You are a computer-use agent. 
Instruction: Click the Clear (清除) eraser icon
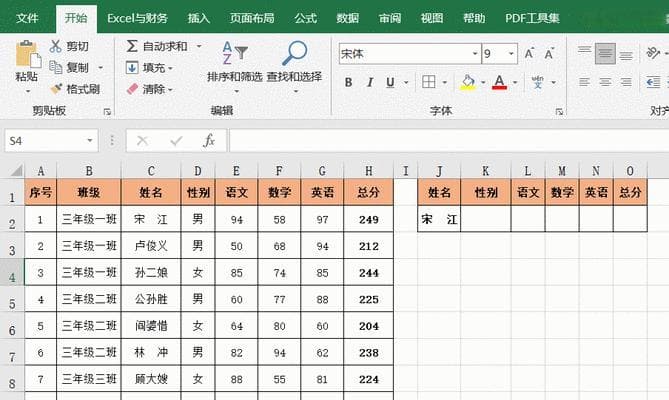(132, 89)
